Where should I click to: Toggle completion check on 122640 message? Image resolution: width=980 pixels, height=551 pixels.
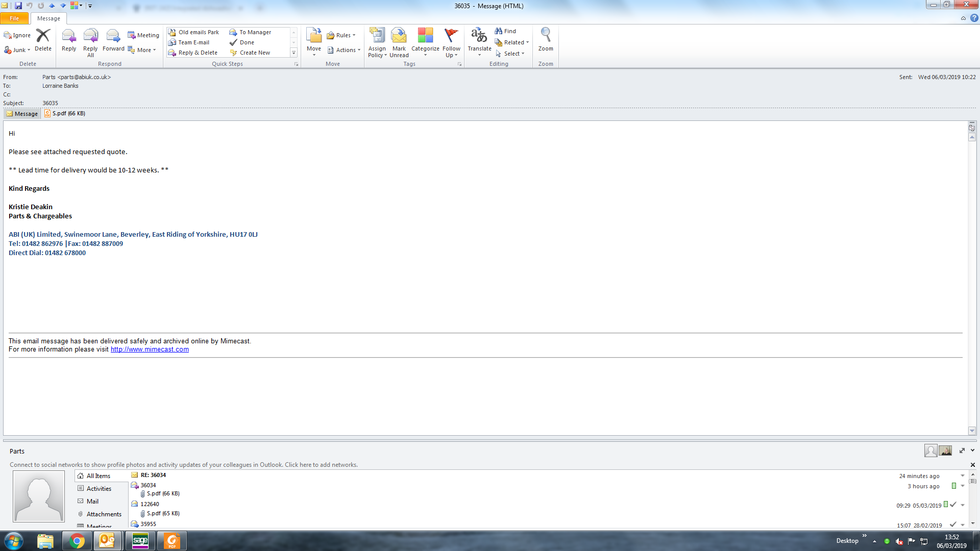click(953, 505)
